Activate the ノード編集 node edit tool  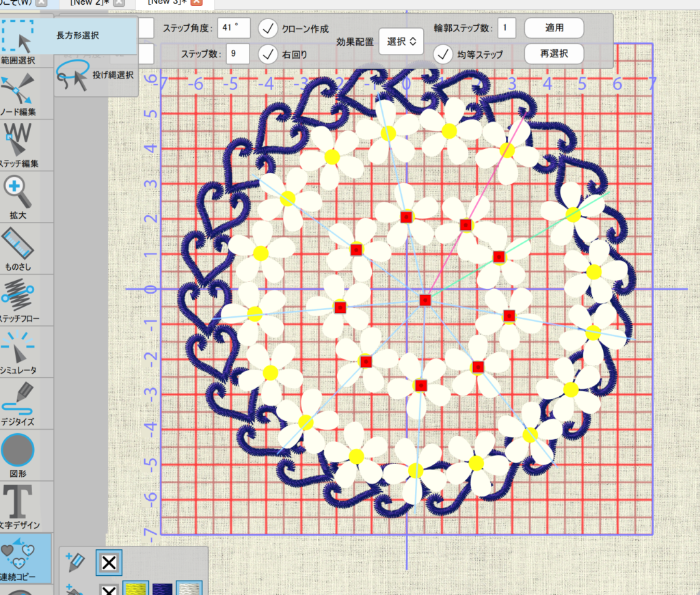coord(27,94)
